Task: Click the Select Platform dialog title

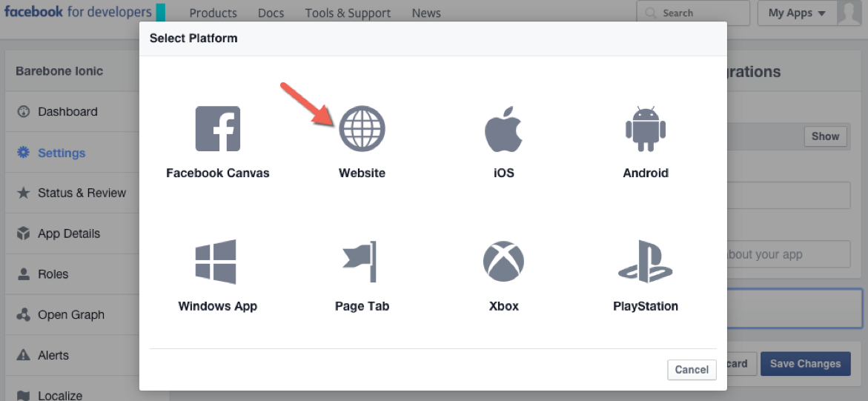Action: [x=193, y=39]
